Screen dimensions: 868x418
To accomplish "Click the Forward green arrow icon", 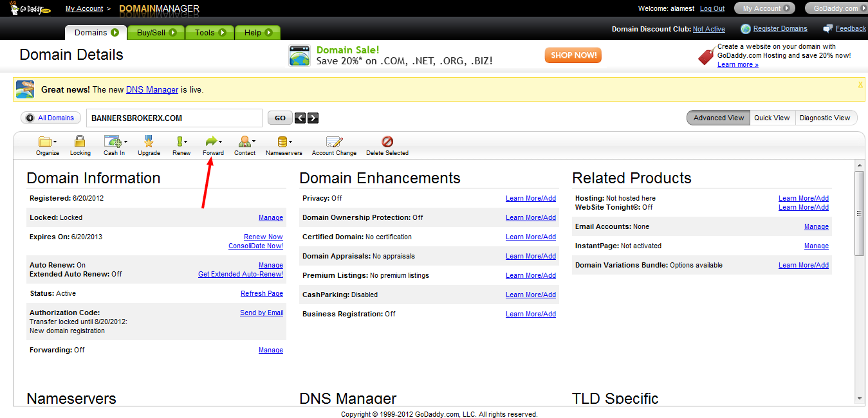I will coord(210,141).
